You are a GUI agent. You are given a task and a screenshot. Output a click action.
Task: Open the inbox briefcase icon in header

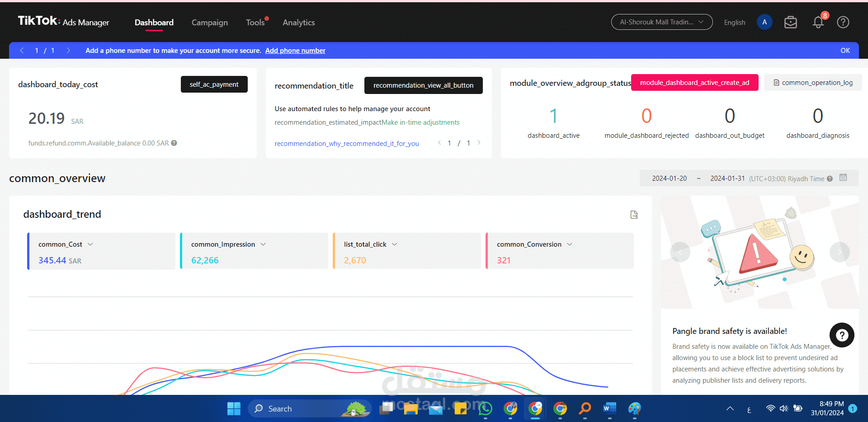tap(791, 22)
